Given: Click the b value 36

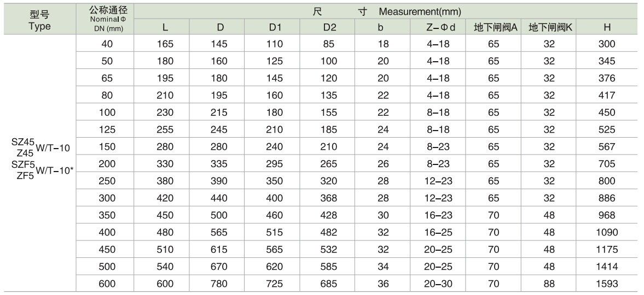Looking at the screenshot, I should click(x=383, y=284).
